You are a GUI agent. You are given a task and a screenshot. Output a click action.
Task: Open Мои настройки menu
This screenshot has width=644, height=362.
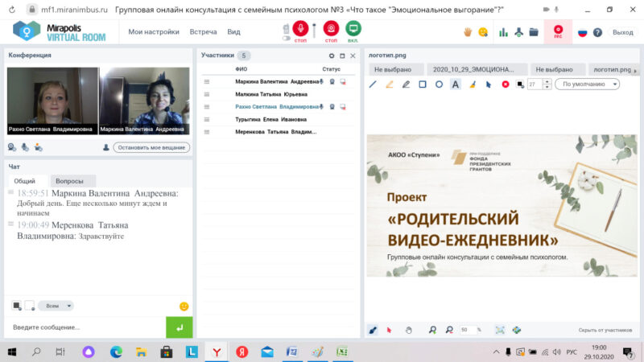point(154,31)
